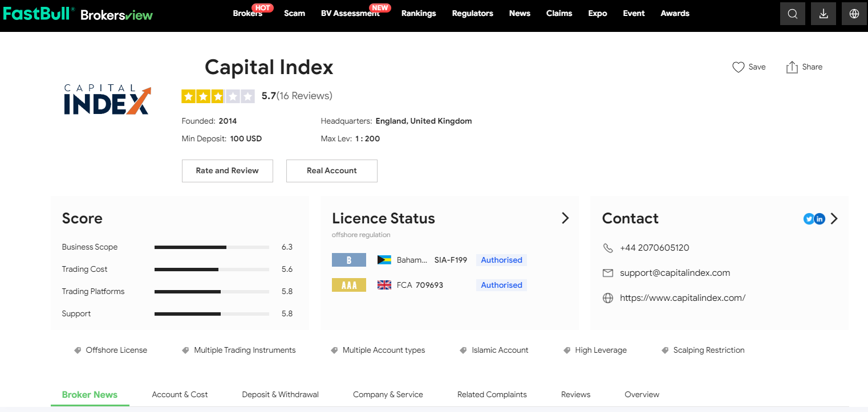Viewport: 868px width, 412px height.
Task: Open the language globe icon
Action: (x=854, y=14)
